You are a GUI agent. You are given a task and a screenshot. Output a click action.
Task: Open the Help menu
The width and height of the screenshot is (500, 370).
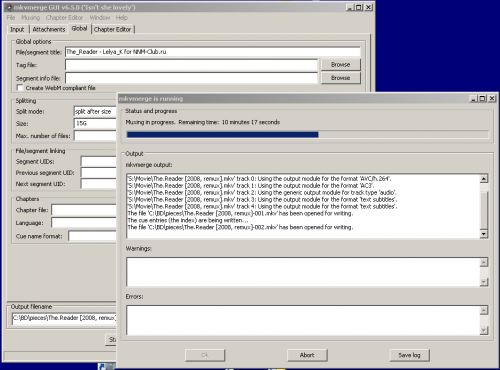click(x=122, y=18)
